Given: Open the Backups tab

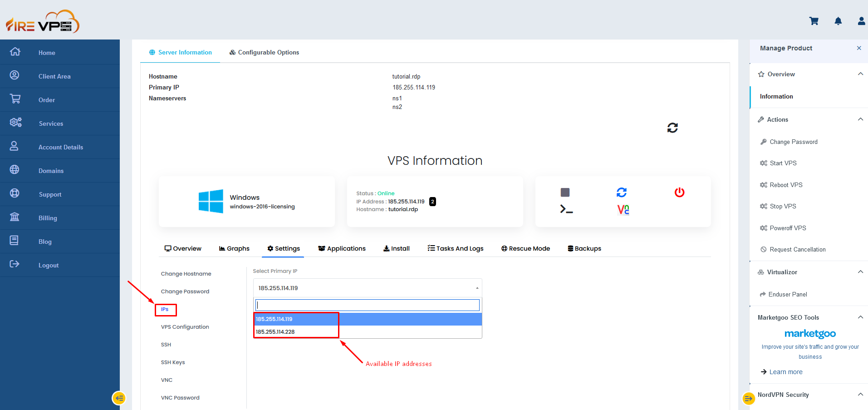Looking at the screenshot, I should tap(584, 248).
